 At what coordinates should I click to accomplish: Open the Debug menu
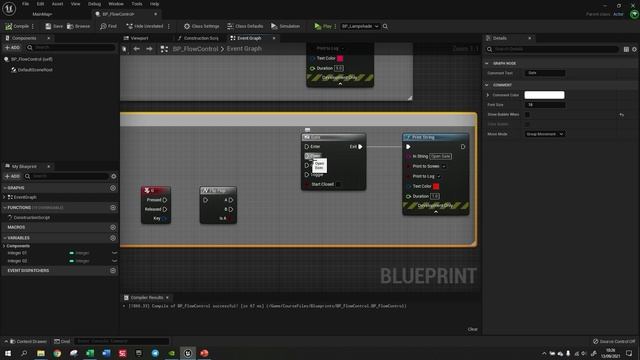(94, 4)
